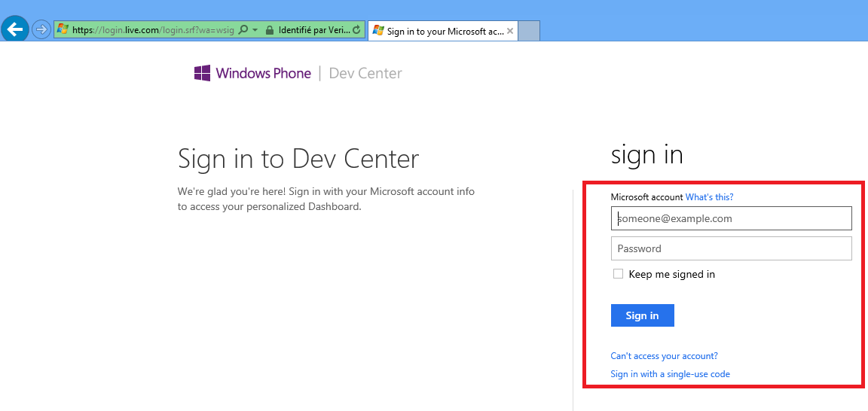
Task: Click the security padlock icon
Action: coord(270,30)
